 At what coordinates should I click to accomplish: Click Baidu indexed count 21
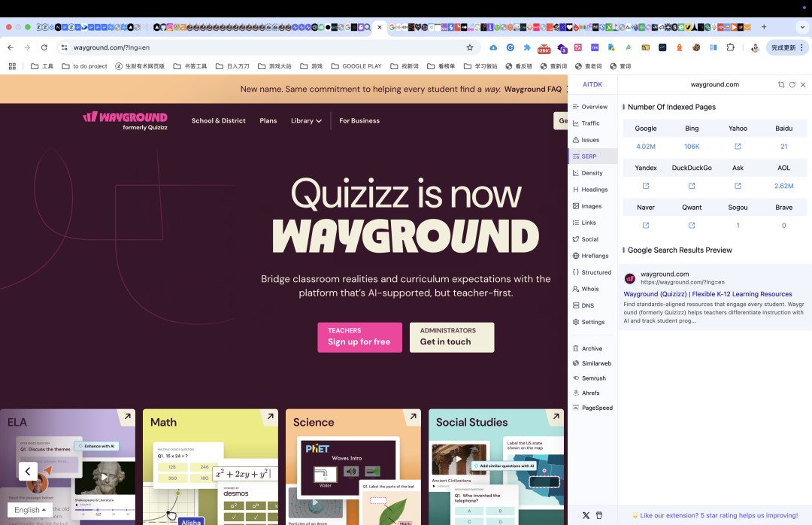click(784, 147)
